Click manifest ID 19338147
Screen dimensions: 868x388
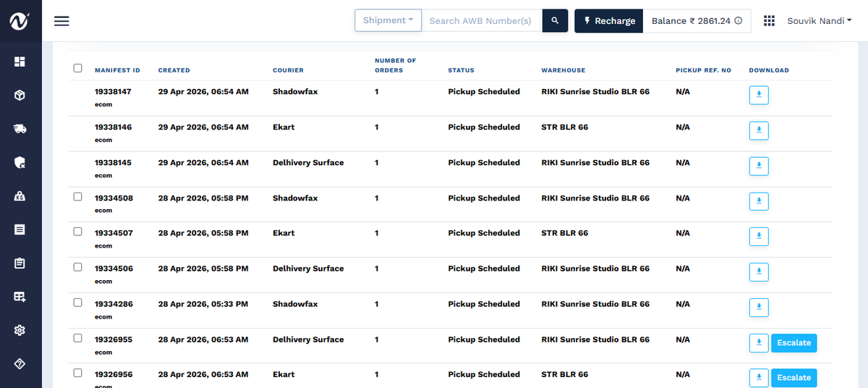[x=113, y=92]
